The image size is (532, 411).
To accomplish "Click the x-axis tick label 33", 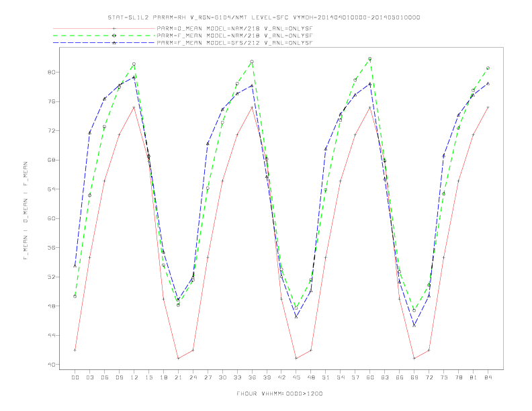I will click(x=237, y=377).
